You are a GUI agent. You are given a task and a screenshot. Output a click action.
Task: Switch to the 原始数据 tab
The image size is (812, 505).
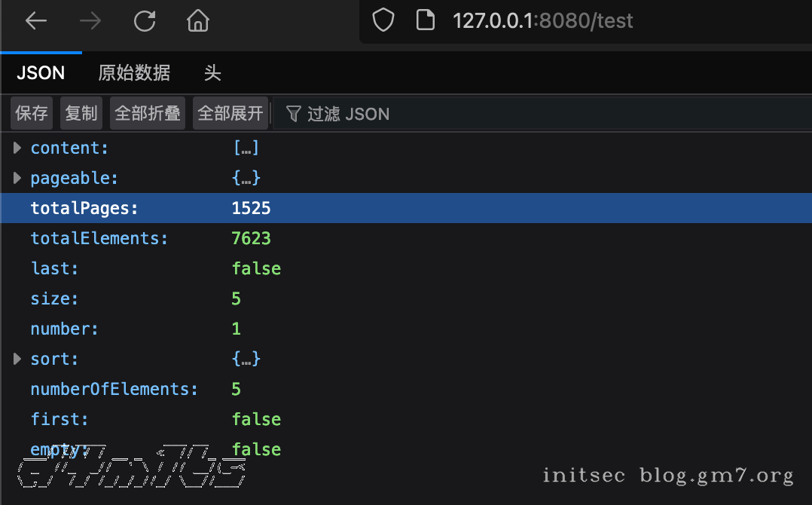tap(134, 72)
